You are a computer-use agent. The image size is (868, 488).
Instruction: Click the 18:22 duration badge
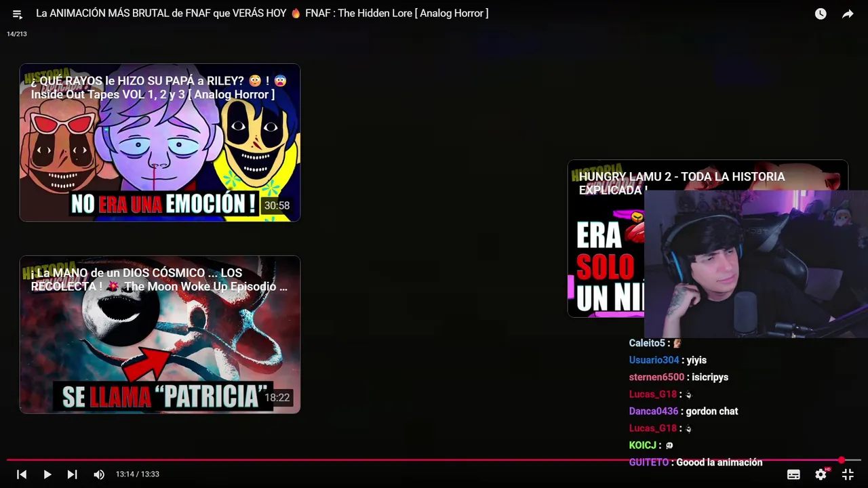pyautogui.click(x=277, y=398)
